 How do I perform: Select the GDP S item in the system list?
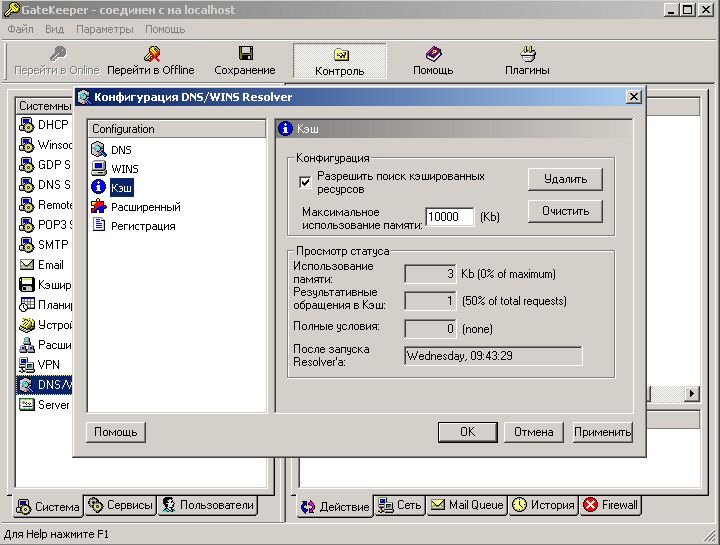[x=45, y=164]
